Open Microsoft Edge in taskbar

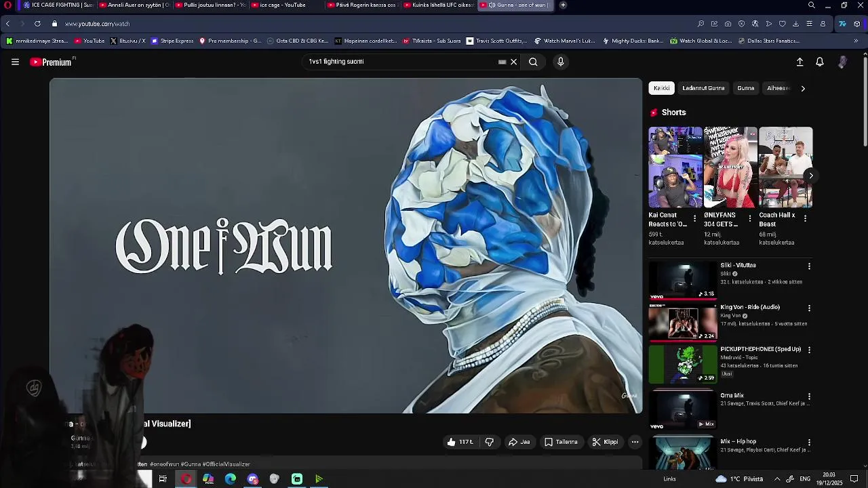(231, 479)
